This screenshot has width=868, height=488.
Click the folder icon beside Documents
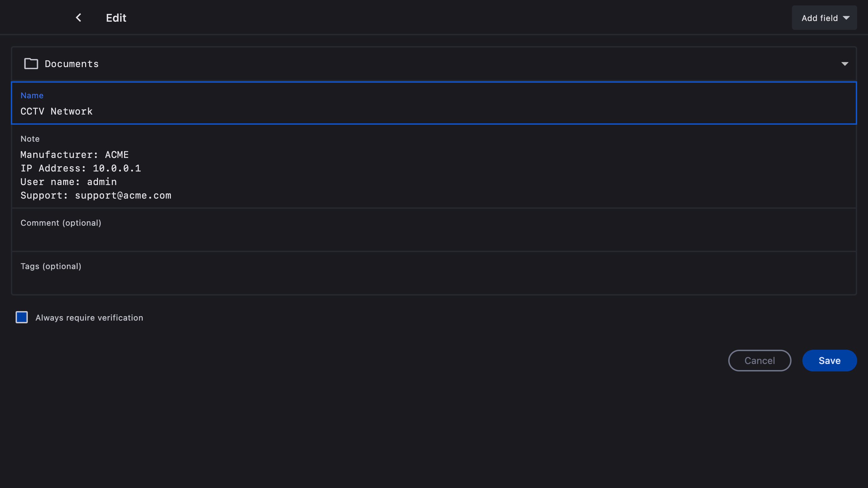31,64
